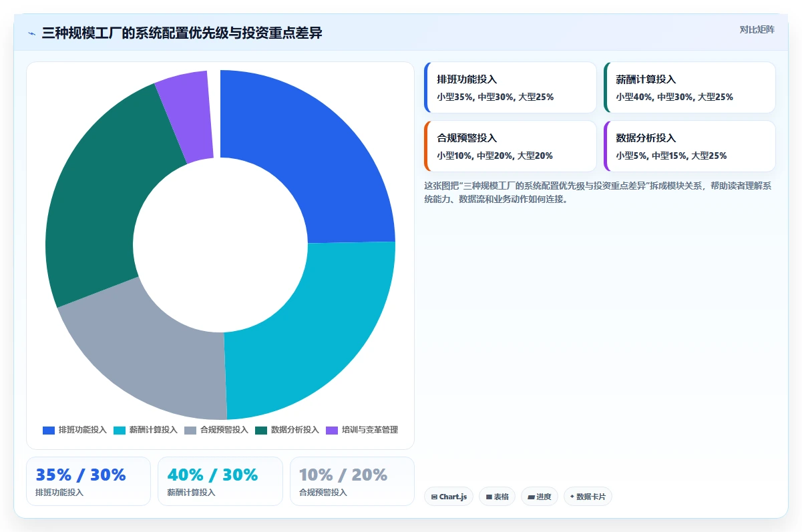The width and height of the screenshot is (802, 532).
Task: Click the 排班功能投入 legend text label
Action: [x=83, y=430]
